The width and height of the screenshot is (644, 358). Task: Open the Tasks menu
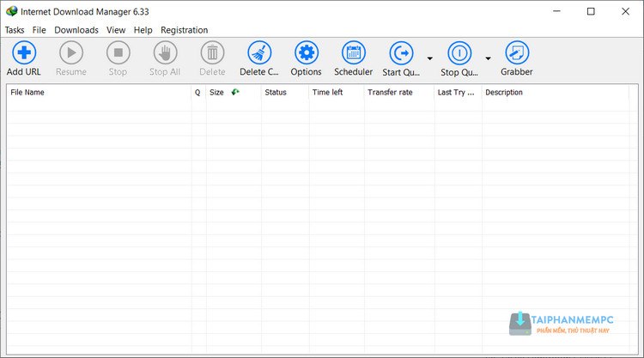(15, 30)
